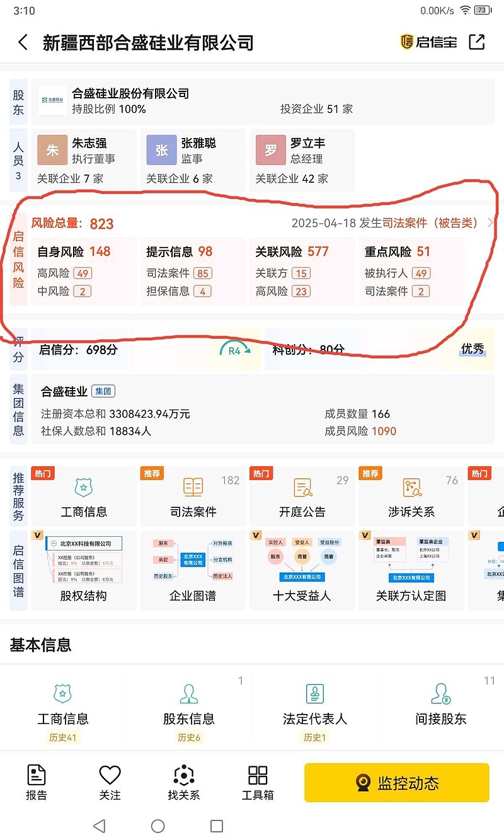Tap 历史6 tag under 股东信息
504x840 pixels.
189,737
